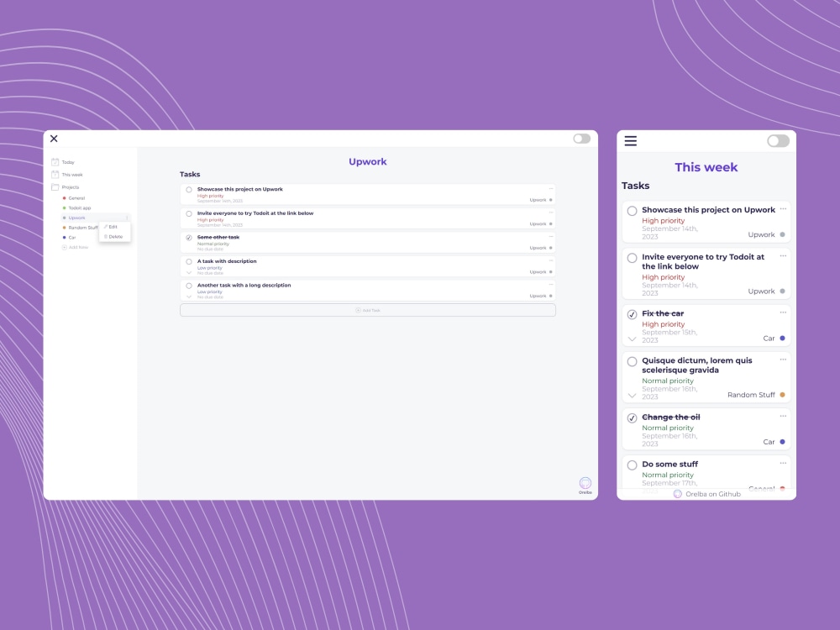Click the Orelba GitHub logo in desktop view
840x630 pixels.
click(585, 483)
